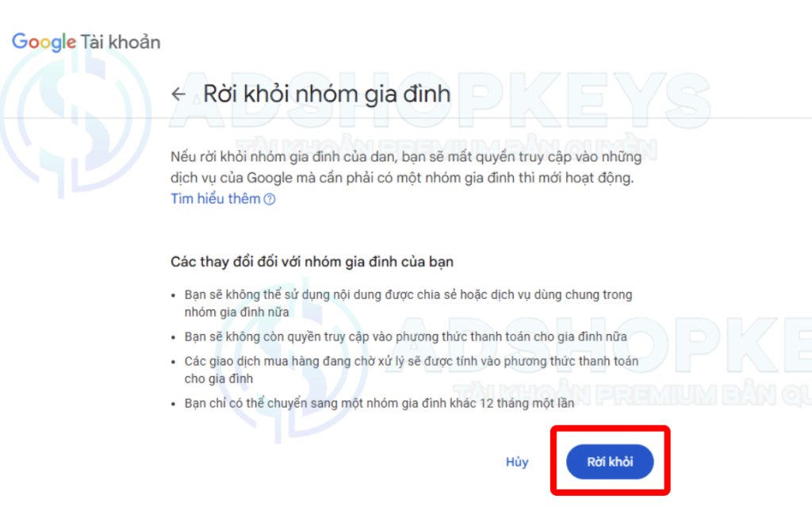Click the Google logo

click(x=44, y=42)
